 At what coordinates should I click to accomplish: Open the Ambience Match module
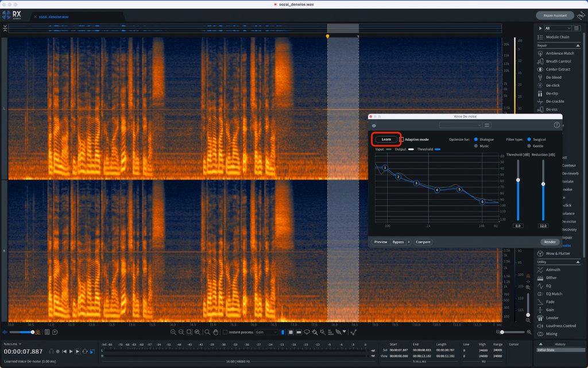560,53
